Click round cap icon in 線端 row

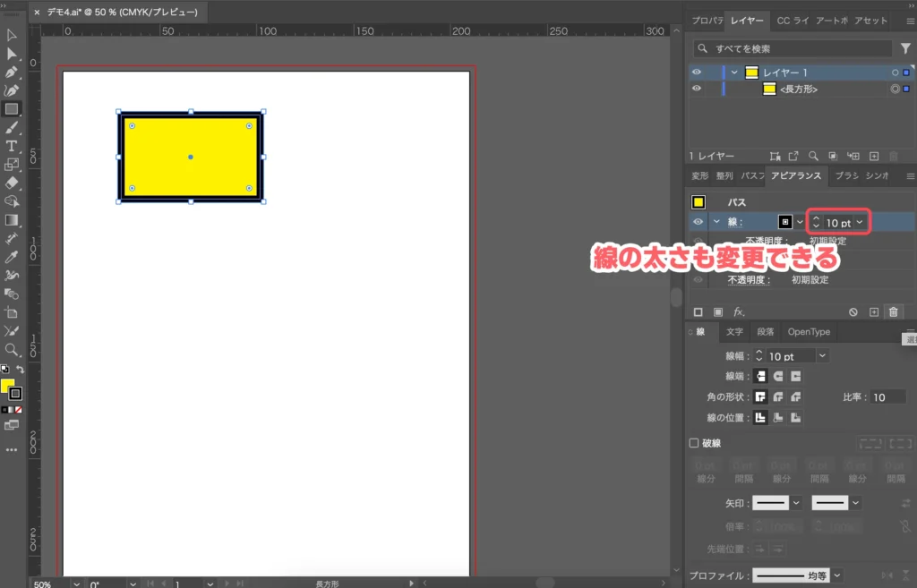777,377
